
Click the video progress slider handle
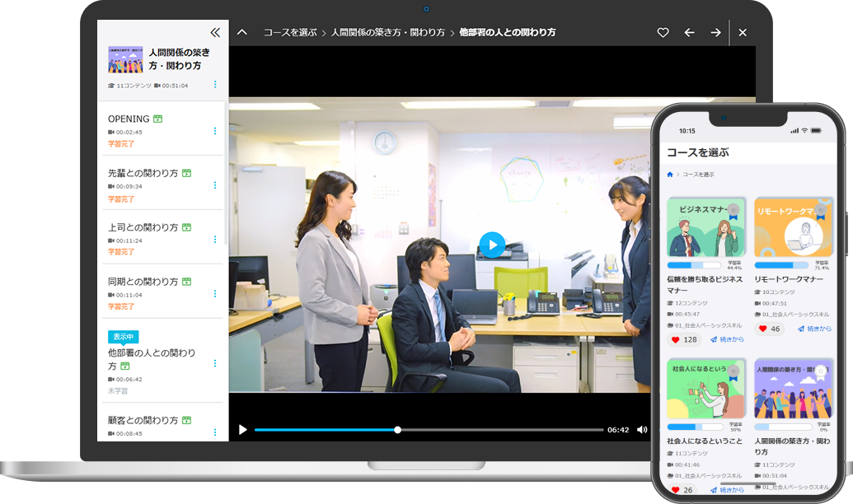click(x=397, y=429)
